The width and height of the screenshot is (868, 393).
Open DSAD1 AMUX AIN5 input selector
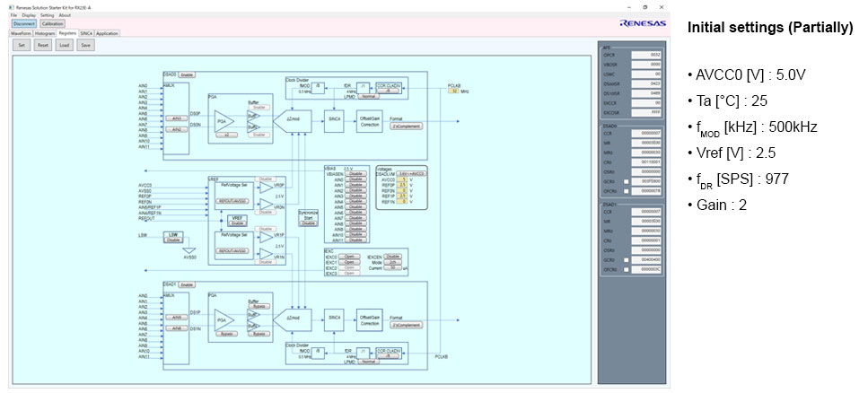177,317
